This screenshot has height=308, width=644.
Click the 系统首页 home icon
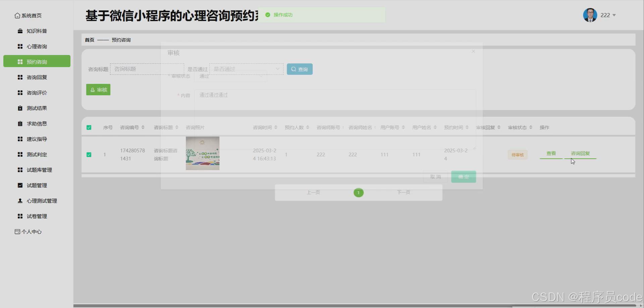click(17, 15)
